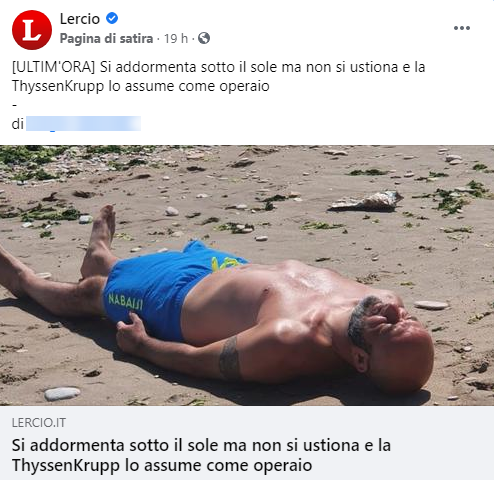Image resolution: width=494 pixels, height=480 pixels.
Task: Click the LERCIO.IT source domain text
Action: click(x=39, y=423)
